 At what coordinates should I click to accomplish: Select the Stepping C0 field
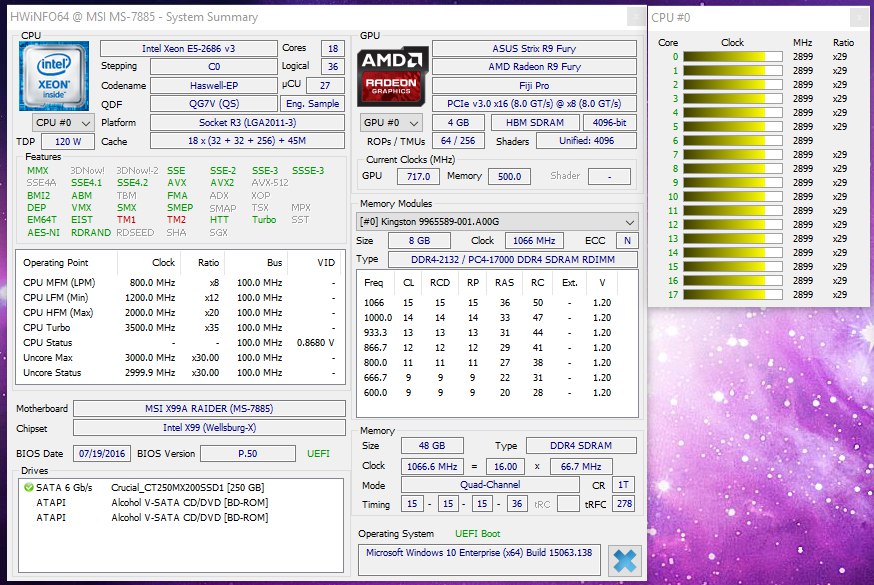pyautogui.click(x=214, y=66)
